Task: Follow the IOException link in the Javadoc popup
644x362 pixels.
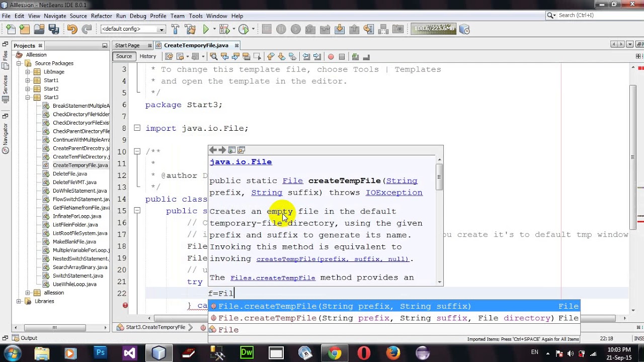Action: pos(394,193)
